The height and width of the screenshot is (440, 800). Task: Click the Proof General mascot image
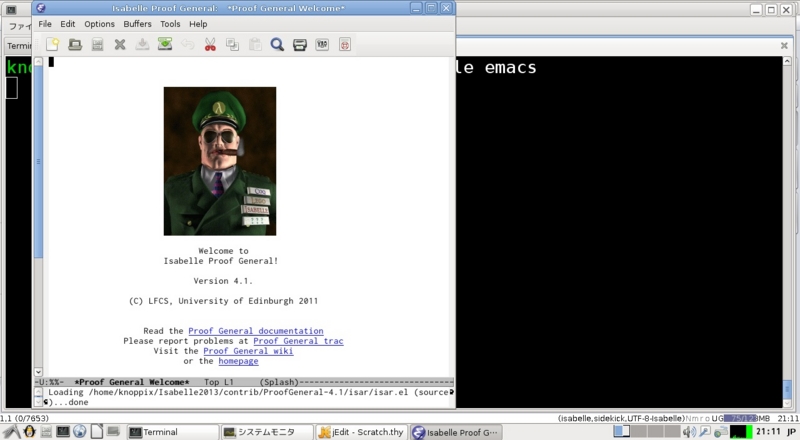click(x=220, y=161)
